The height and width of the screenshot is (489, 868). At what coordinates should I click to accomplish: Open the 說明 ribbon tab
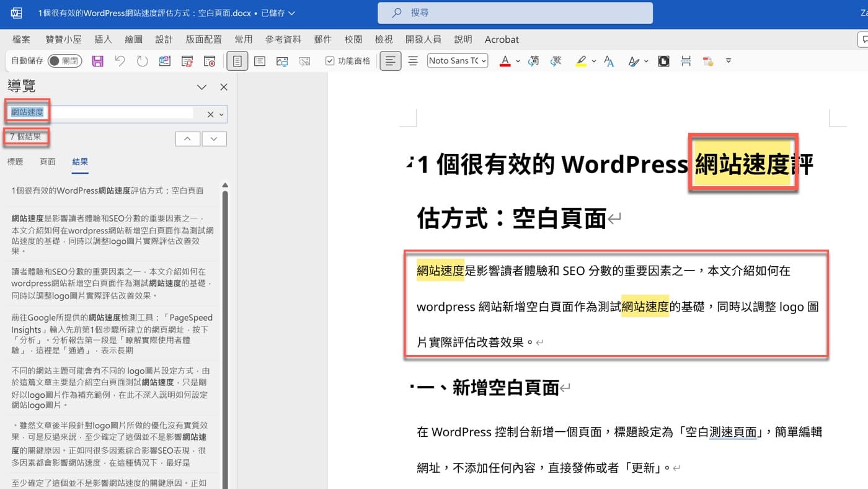(463, 39)
